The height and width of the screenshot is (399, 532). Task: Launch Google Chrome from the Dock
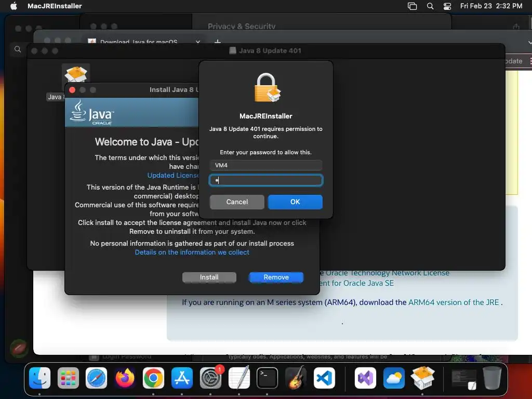coord(153,378)
